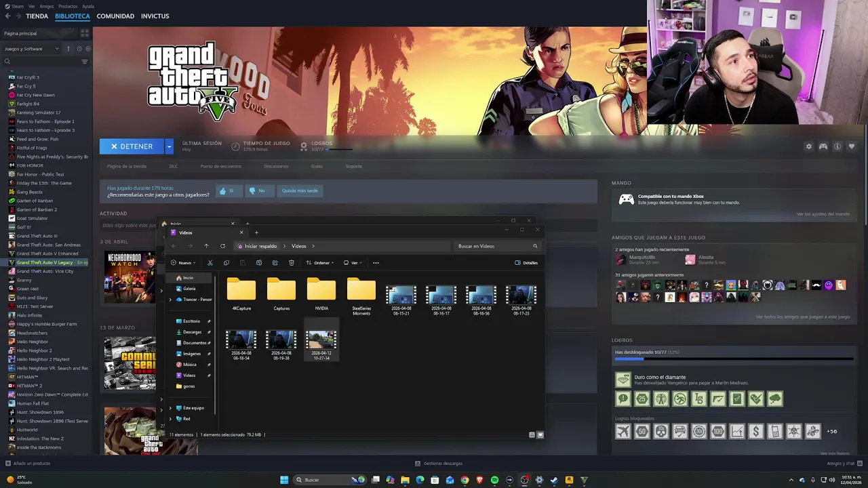This screenshot has height=488, width=868.
Task: Switch Explorer to large thumbnails view icon
Action: pos(540,434)
